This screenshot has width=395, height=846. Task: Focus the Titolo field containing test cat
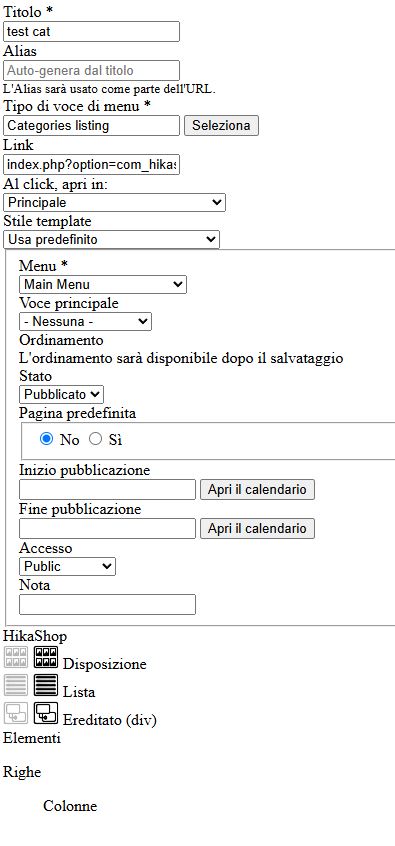click(91, 31)
